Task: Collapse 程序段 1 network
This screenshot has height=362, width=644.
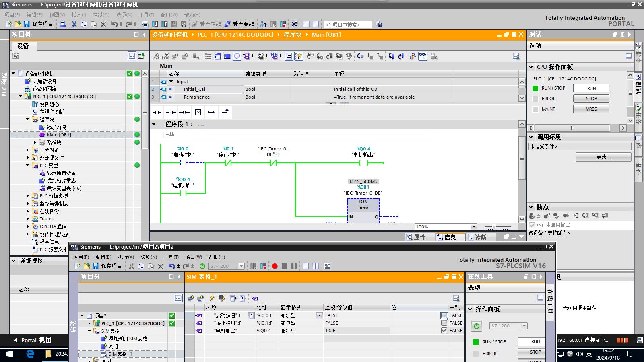Action: (154, 124)
